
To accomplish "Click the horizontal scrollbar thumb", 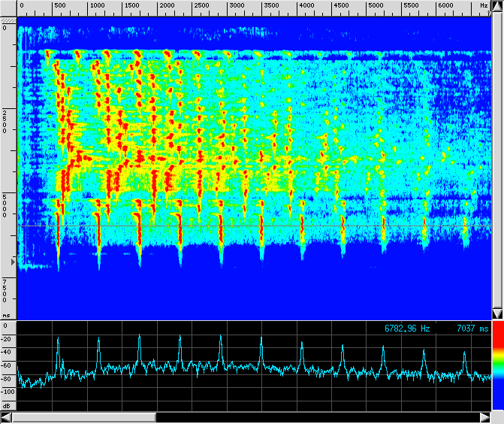I will (x=84, y=417).
